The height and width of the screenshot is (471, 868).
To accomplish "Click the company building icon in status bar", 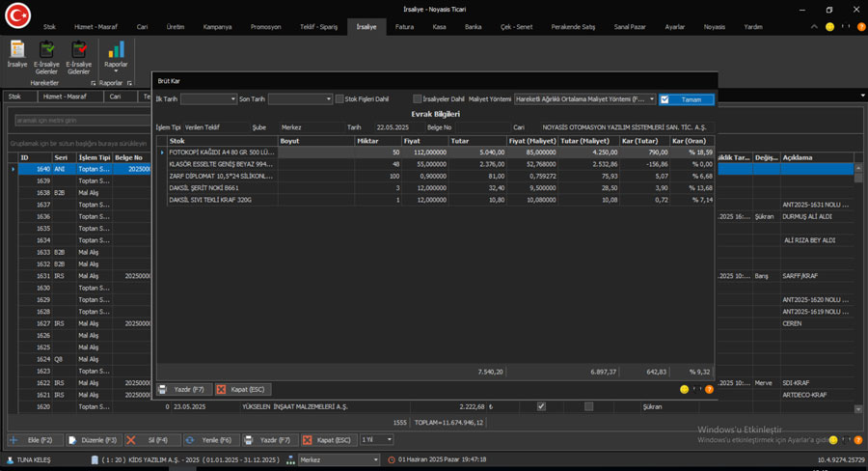I will tap(95, 460).
